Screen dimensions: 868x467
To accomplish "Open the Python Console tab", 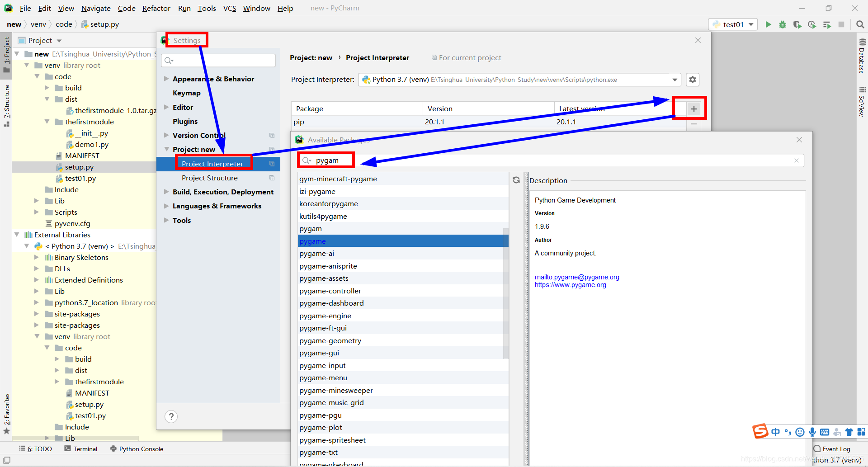I will tap(137, 449).
